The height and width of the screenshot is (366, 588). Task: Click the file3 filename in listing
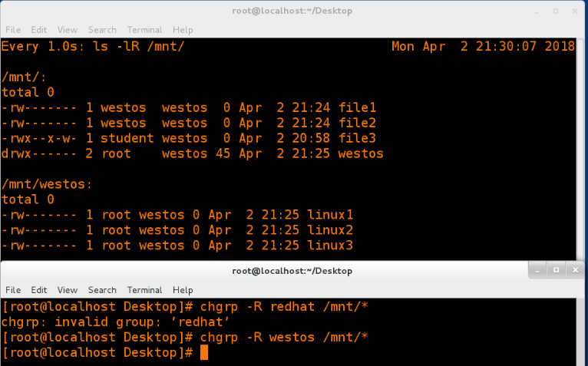coord(357,138)
